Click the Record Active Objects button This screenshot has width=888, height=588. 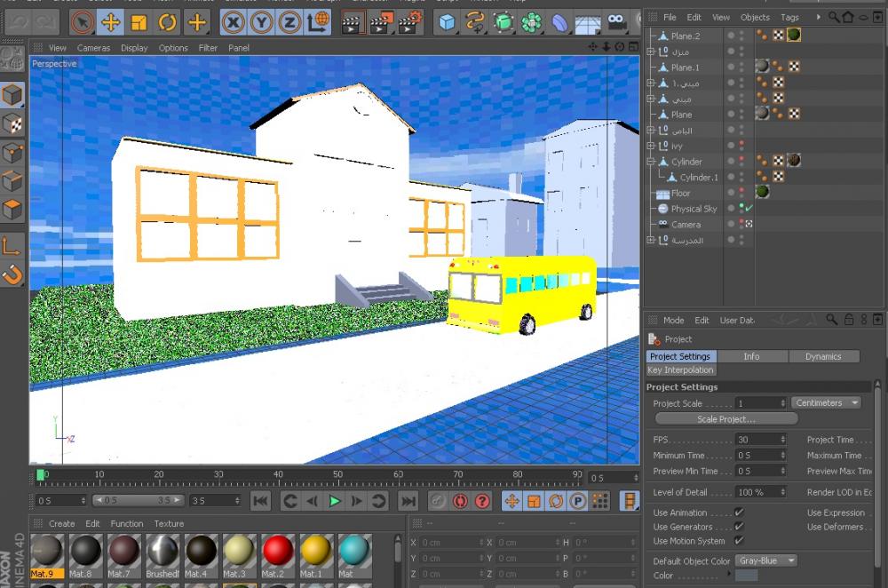438,501
